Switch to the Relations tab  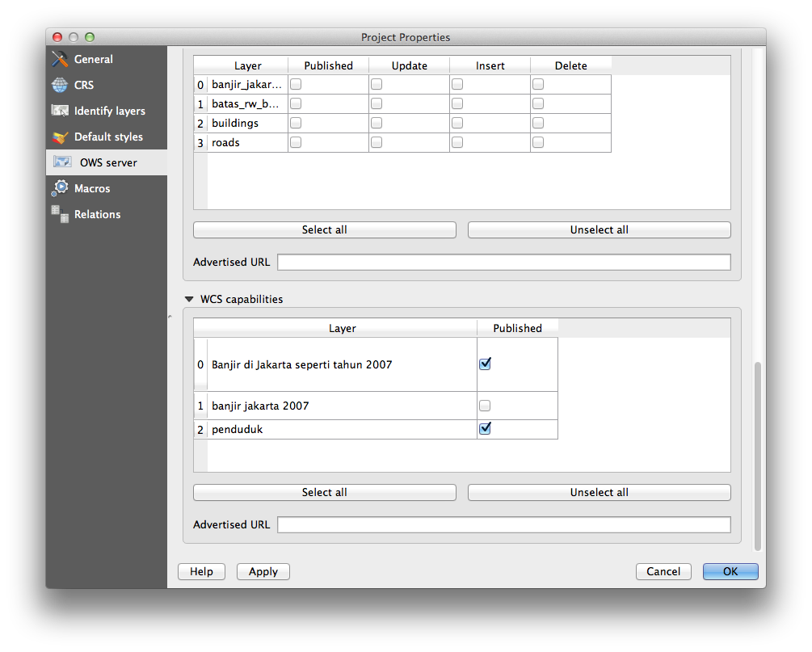pos(97,214)
